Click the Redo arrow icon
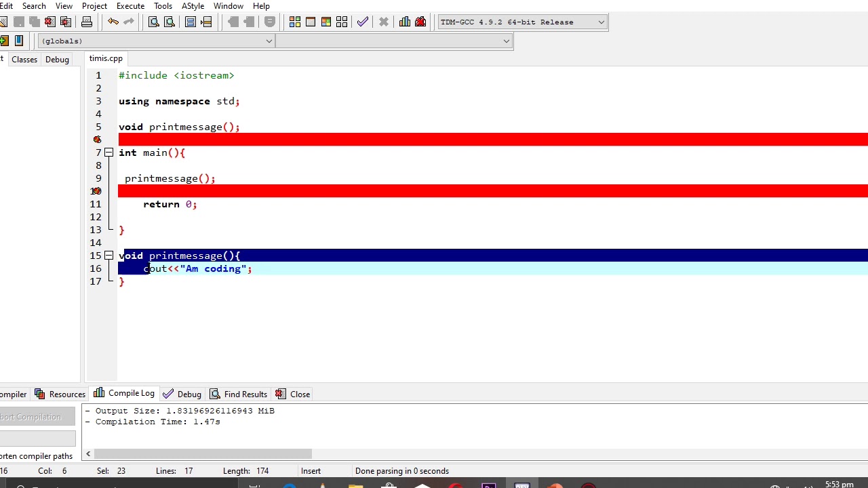This screenshot has height=488, width=868. [x=128, y=22]
